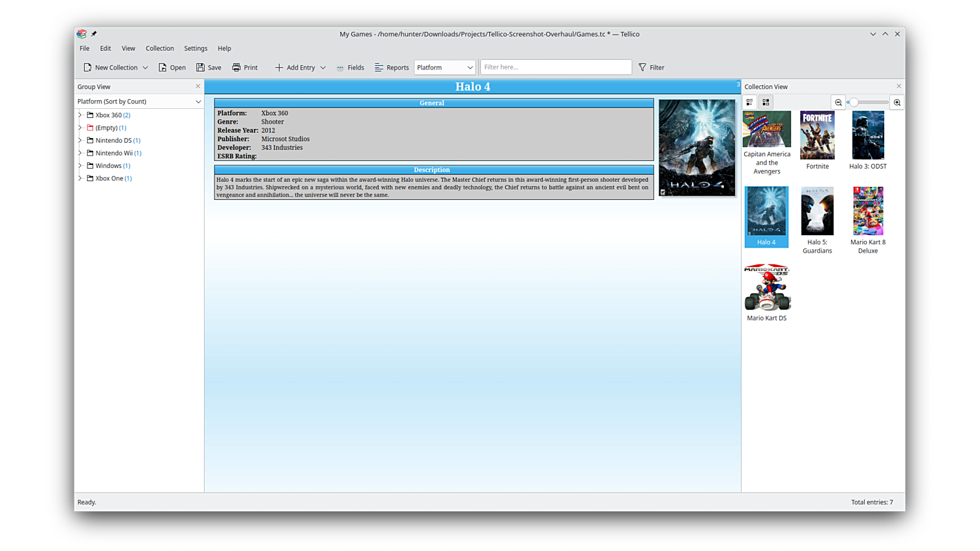Viewport: 980px width, 551px height.
Task: Save the collection using Save icon
Action: pos(201,68)
